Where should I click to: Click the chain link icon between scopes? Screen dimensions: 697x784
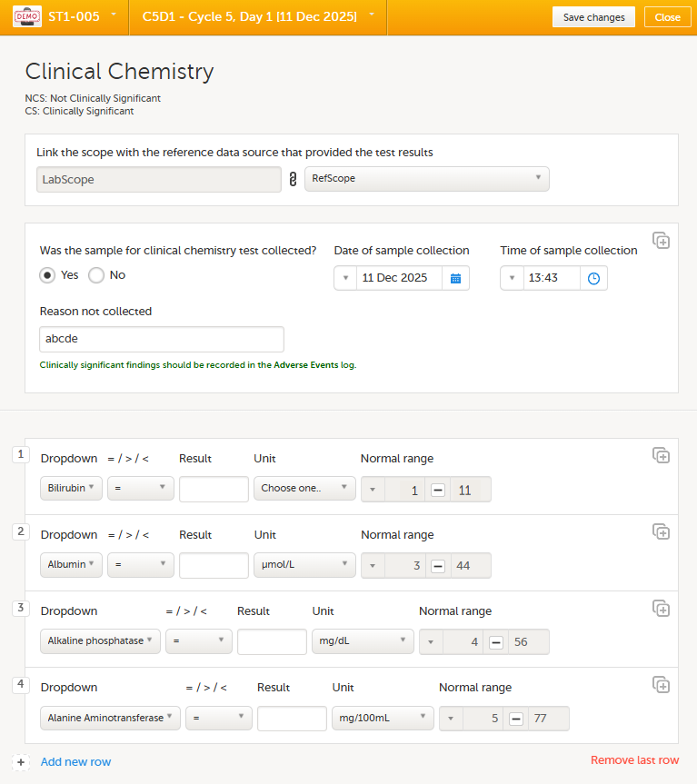(x=293, y=180)
